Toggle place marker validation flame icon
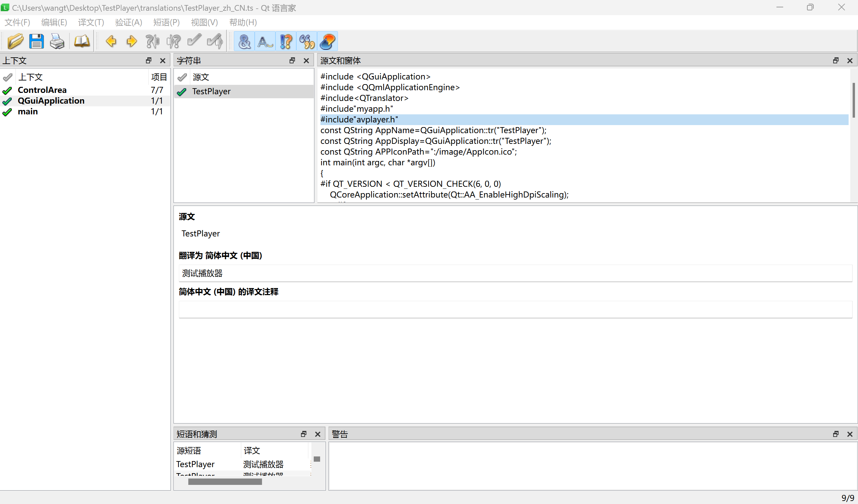The width and height of the screenshot is (858, 504). pos(327,42)
